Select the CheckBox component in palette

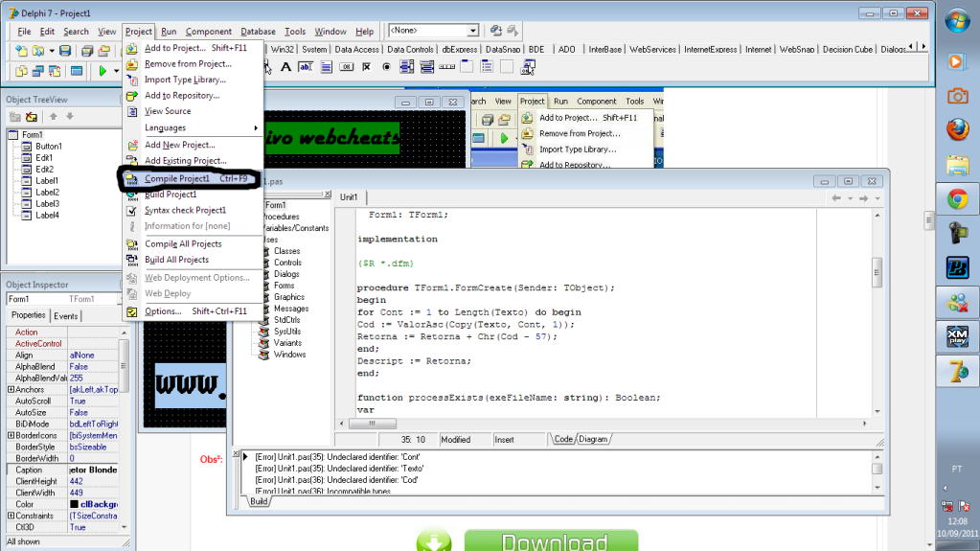pos(366,67)
